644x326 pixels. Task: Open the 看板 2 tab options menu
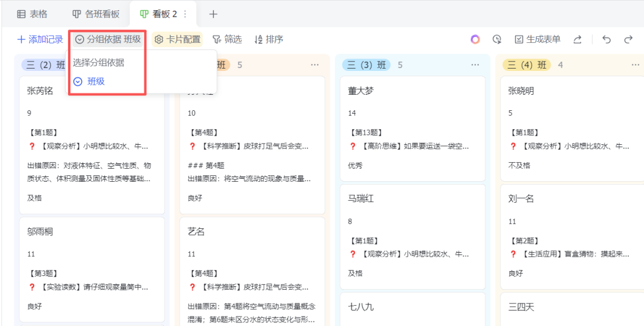185,14
